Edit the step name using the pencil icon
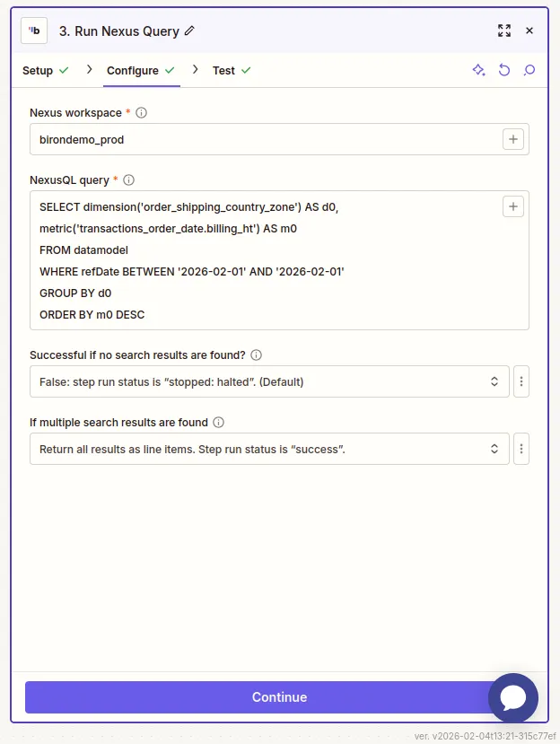The height and width of the screenshot is (744, 560). [188, 30]
